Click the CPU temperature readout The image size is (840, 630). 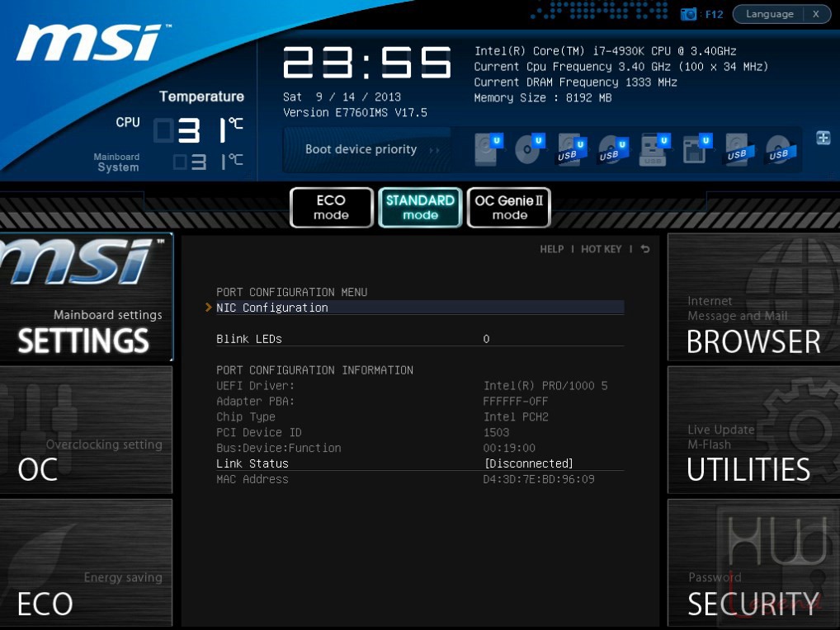tap(198, 130)
